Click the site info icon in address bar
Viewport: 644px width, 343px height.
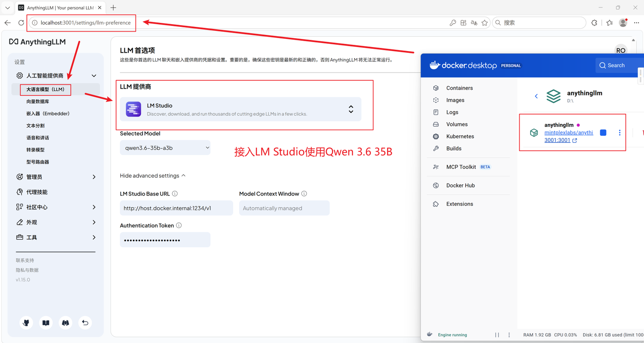(35, 23)
